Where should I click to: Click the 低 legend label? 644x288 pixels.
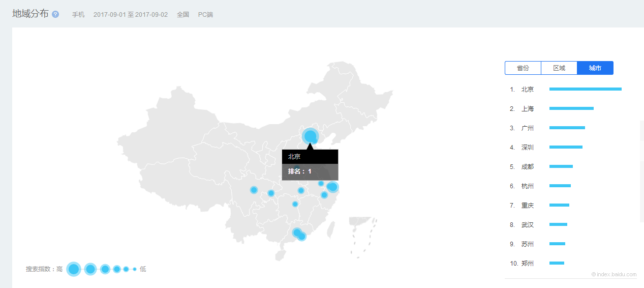(x=143, y=269)
